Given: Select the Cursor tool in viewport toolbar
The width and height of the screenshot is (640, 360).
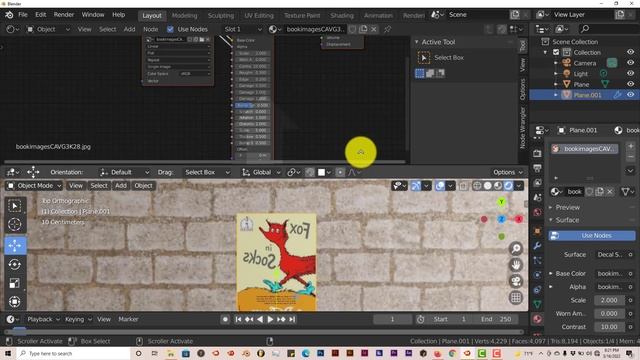Looking at the screenshot, I should tap(15, 224).
